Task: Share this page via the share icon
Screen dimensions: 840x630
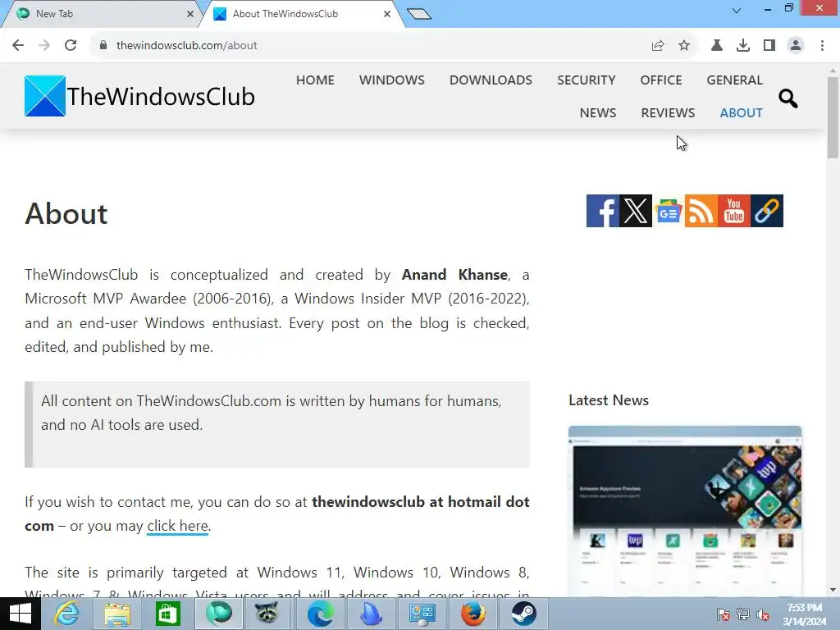Action: tap(658, 46)
